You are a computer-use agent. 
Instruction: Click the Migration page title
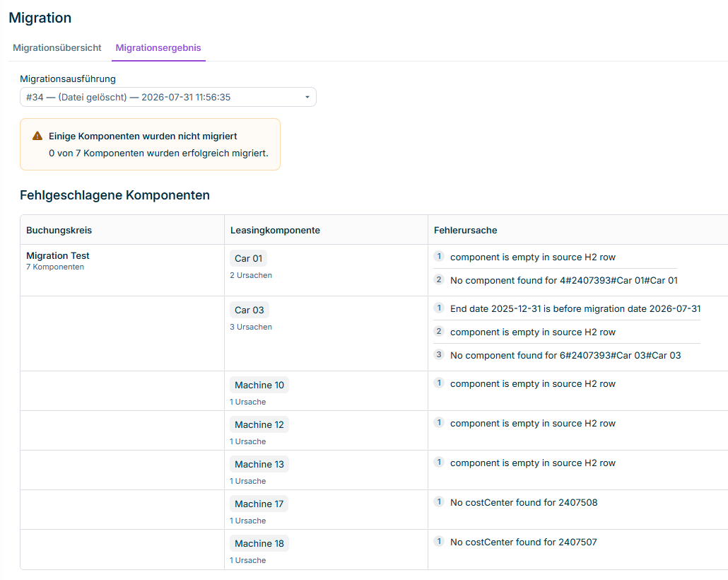[40, 18]
